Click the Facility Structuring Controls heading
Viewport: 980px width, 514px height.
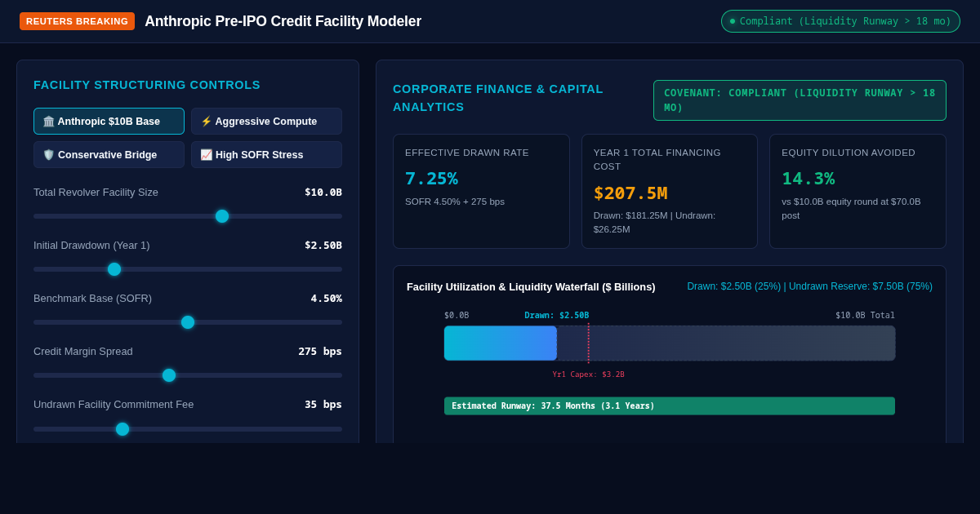pyautogui.click(x=147, y=85)
